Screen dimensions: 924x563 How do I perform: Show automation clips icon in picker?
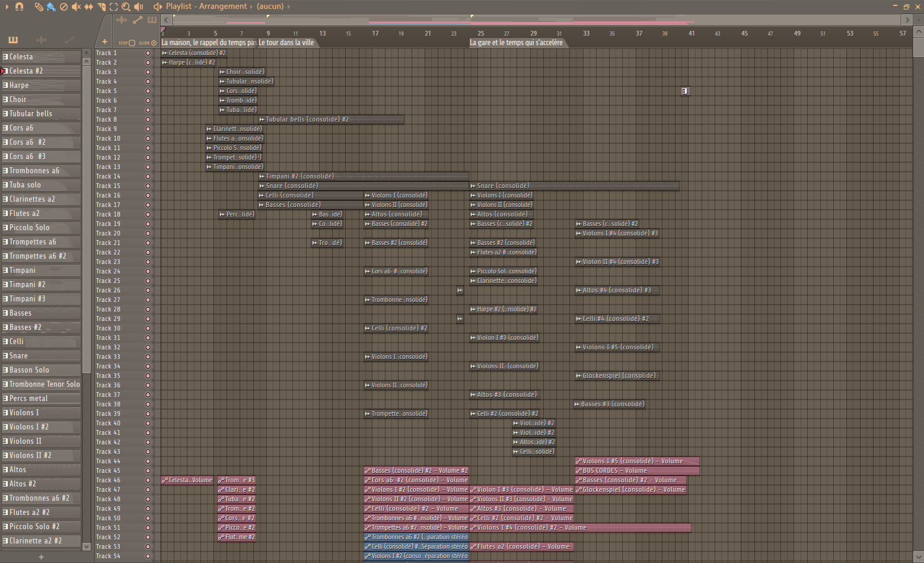click(69, 40)
